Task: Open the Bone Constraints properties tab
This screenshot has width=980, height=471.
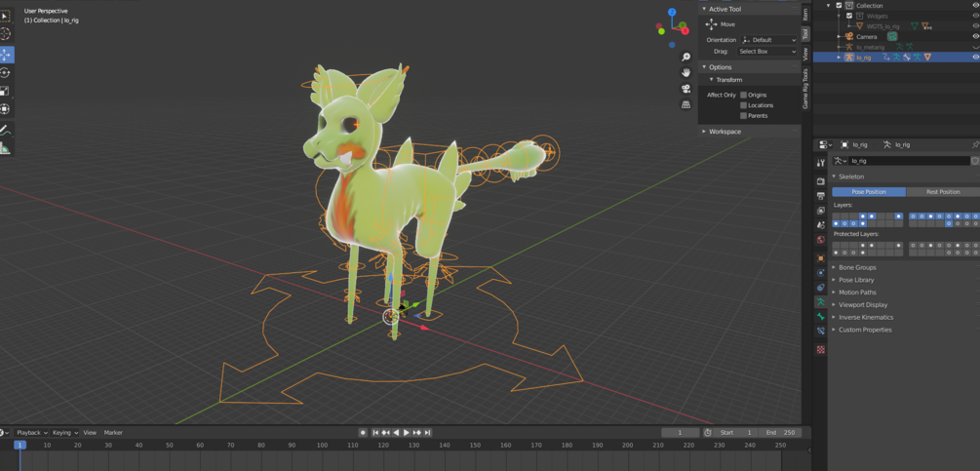Action: [821, 332]
